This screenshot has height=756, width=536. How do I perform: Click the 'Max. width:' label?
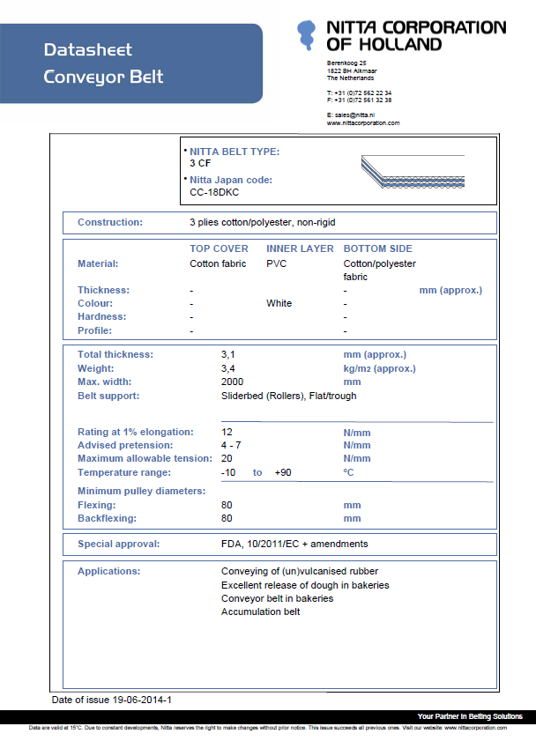point(104,382)
